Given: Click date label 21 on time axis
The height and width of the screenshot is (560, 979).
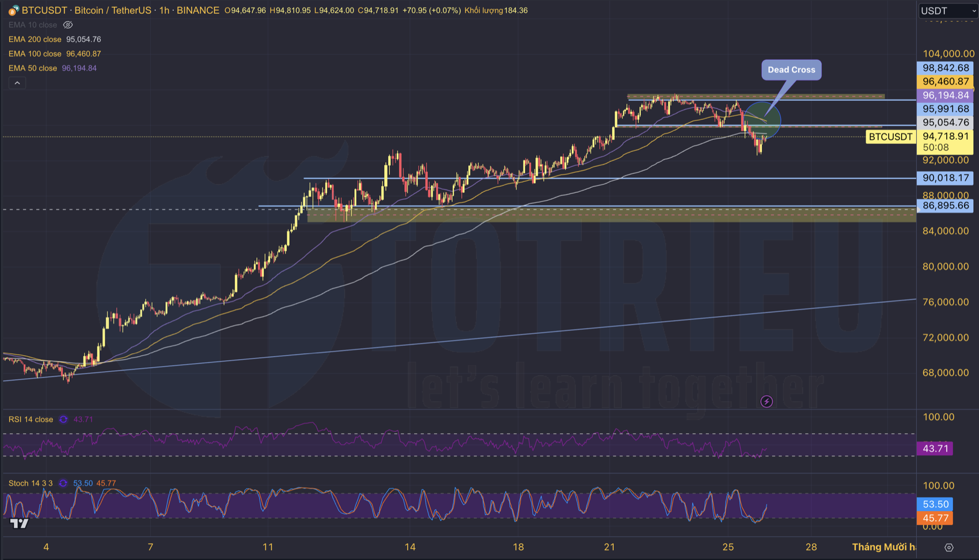Looking at the screenshot, I should (x=610, y=547).
